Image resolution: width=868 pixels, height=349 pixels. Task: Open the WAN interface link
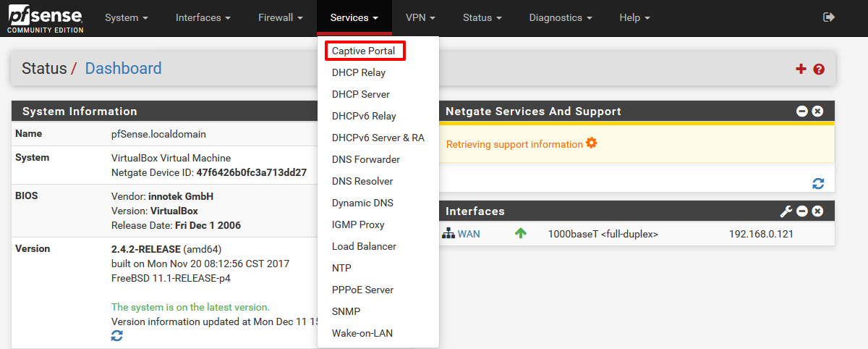point(468,234)
